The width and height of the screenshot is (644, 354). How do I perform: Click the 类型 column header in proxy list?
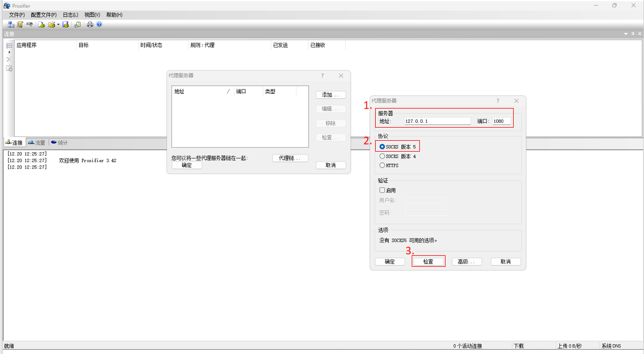pos(279,92)
